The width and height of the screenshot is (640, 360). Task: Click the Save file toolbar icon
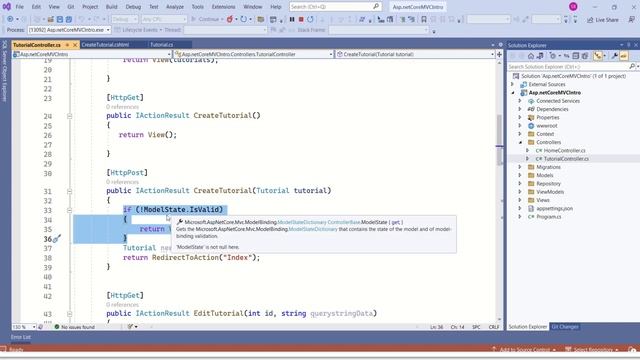click(x=60, y=19)
